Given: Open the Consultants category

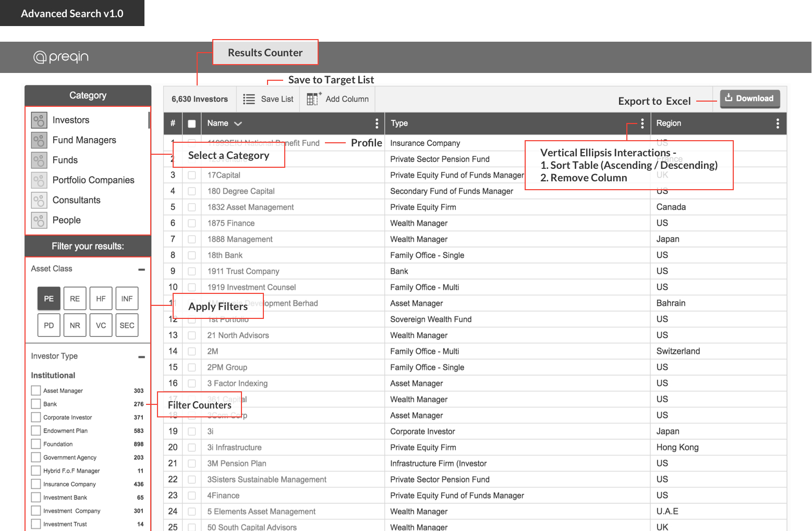Looking at the screenshot, I should click(77, 200).
